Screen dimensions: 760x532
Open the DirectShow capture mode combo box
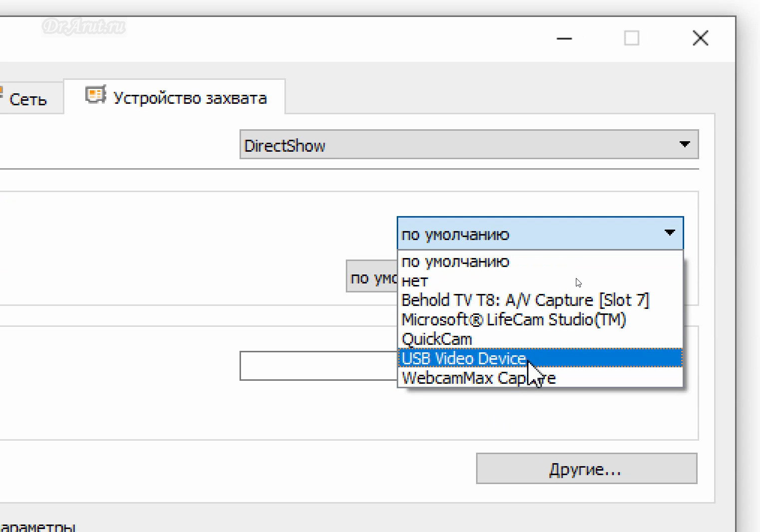pos(459,145)
